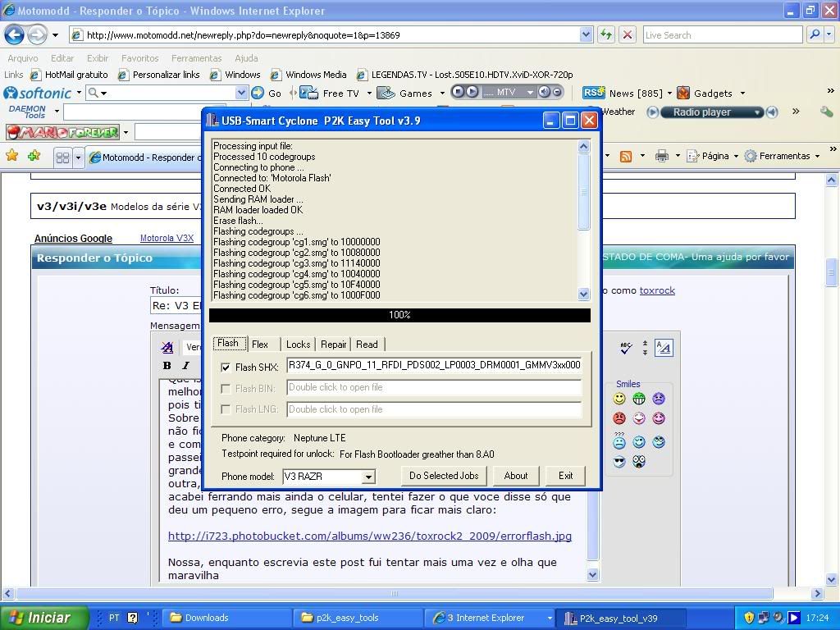Click the Radio player previous station icon
Viewport: 840px width, 630px height.
[652, 112]
